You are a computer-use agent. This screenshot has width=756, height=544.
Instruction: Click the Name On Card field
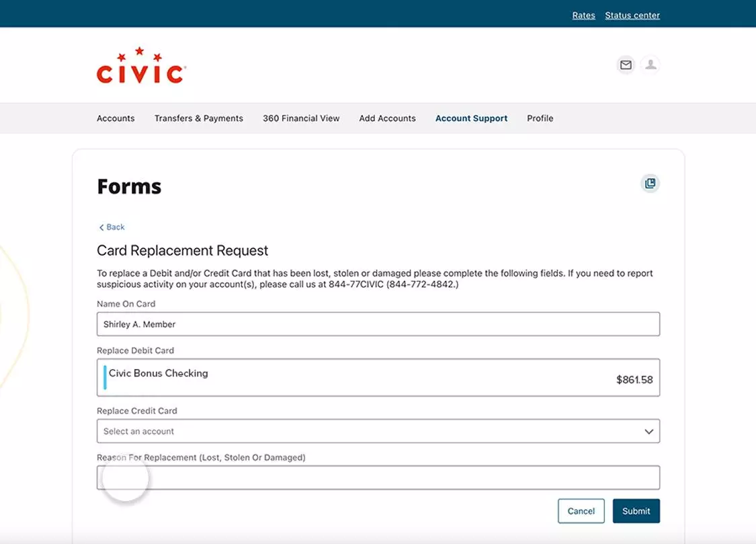(x=378, y=324)
